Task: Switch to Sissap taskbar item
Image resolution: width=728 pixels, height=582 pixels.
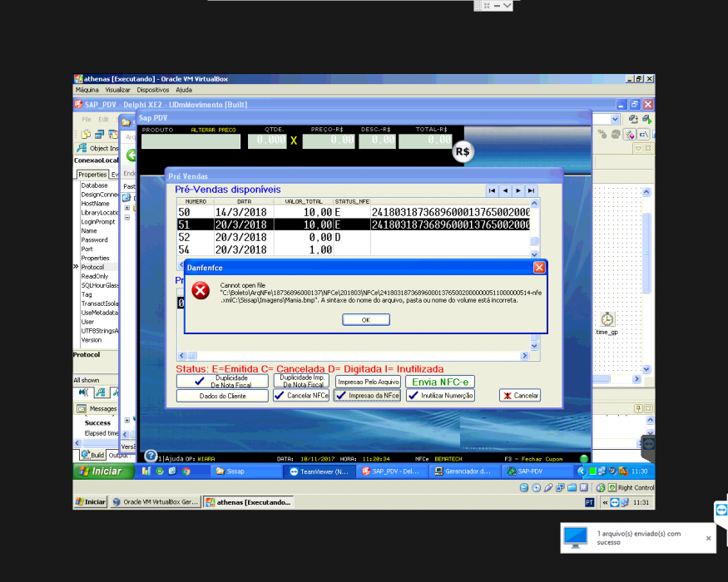Action: 246,471
